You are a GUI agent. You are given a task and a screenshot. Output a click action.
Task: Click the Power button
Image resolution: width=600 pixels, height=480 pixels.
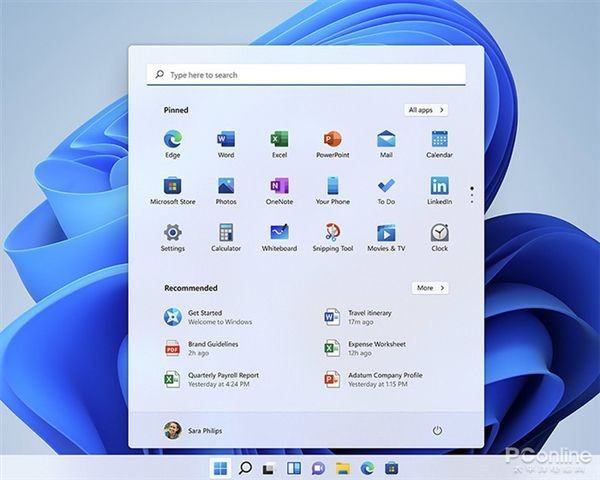pos(437,430)
